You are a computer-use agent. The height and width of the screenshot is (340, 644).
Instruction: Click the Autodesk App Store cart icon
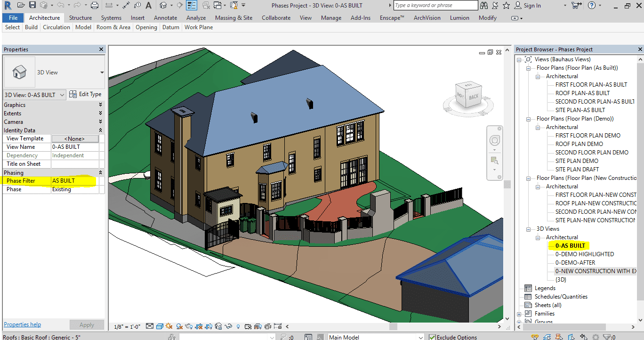pos(575,6)
